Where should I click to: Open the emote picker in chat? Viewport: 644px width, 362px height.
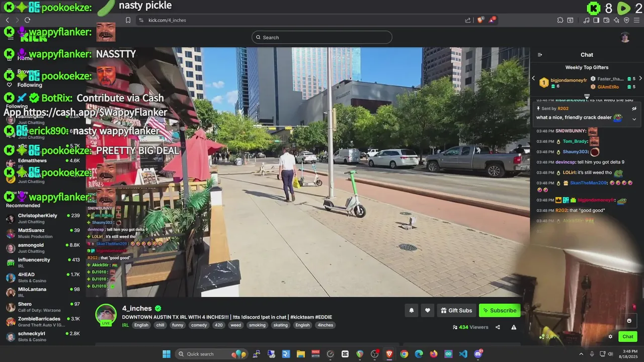pos(629,321)
